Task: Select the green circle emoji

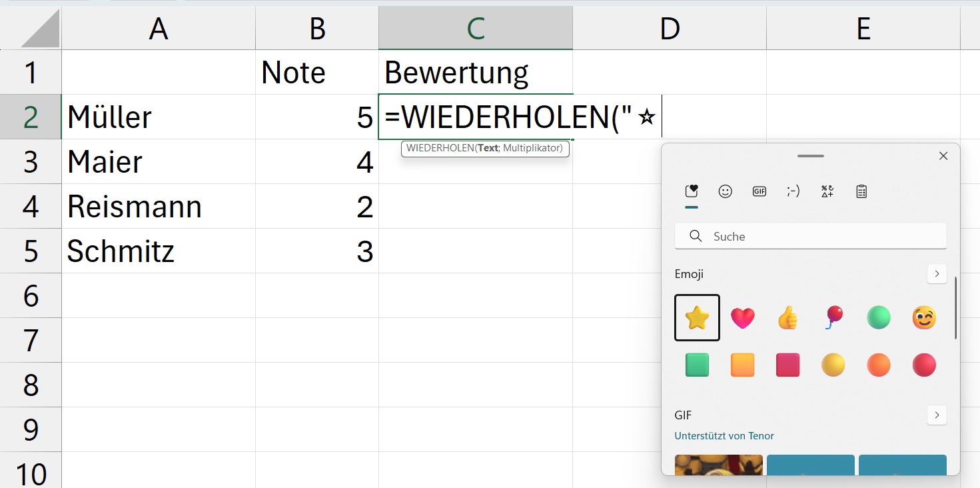Action: click(x=879, y=317)
